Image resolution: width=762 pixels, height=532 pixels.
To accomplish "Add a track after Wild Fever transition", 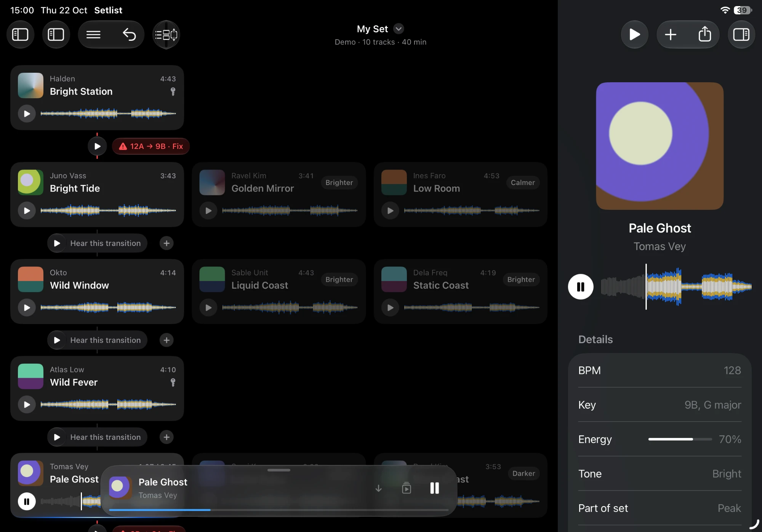I will point(166,437).
